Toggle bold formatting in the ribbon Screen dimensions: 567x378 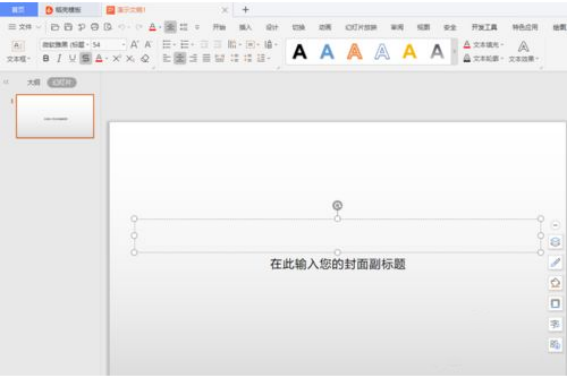point(46,58)
